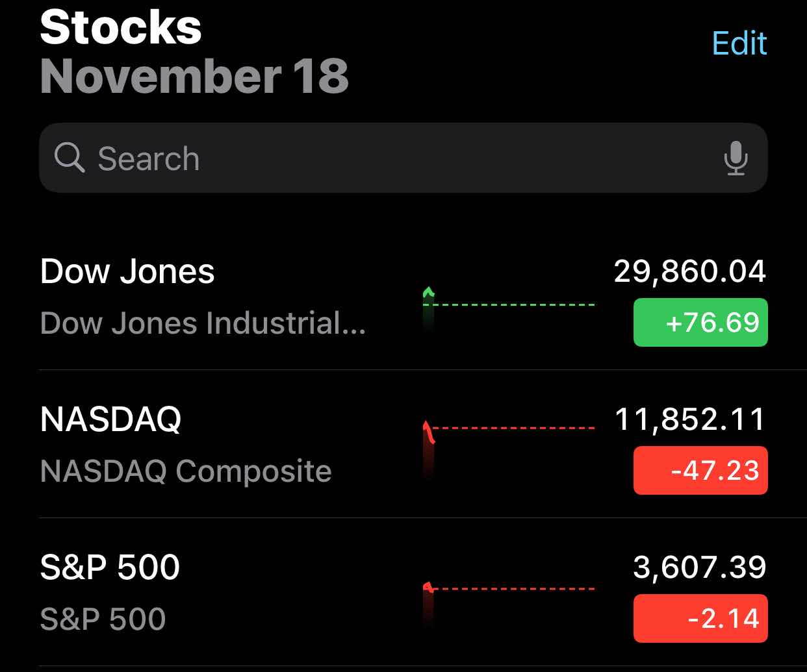The height and width of the screenshot is (672, 807).
Task: Tap the Stocks title heading
Action: coord(121,27)
